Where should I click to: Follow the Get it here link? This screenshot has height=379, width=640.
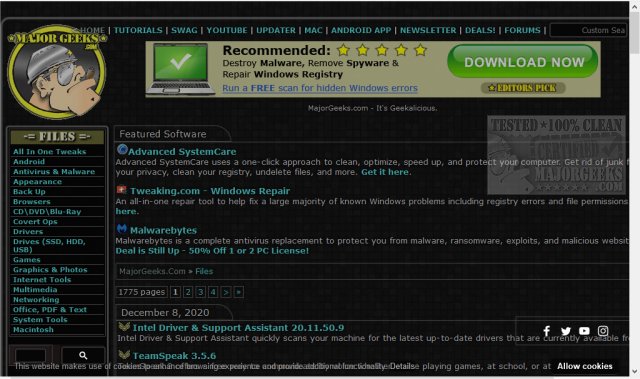pos(385,172)
